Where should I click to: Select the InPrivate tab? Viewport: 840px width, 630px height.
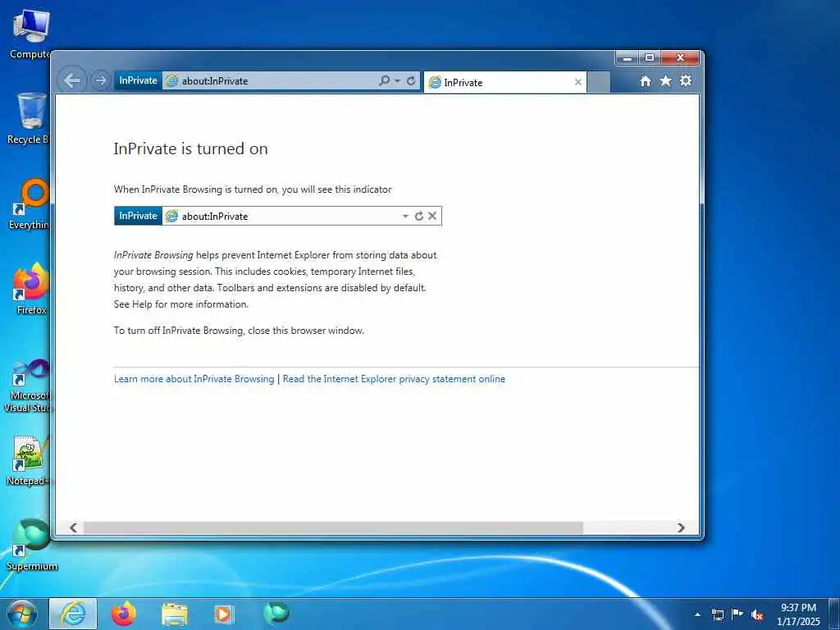pos(504,82)
